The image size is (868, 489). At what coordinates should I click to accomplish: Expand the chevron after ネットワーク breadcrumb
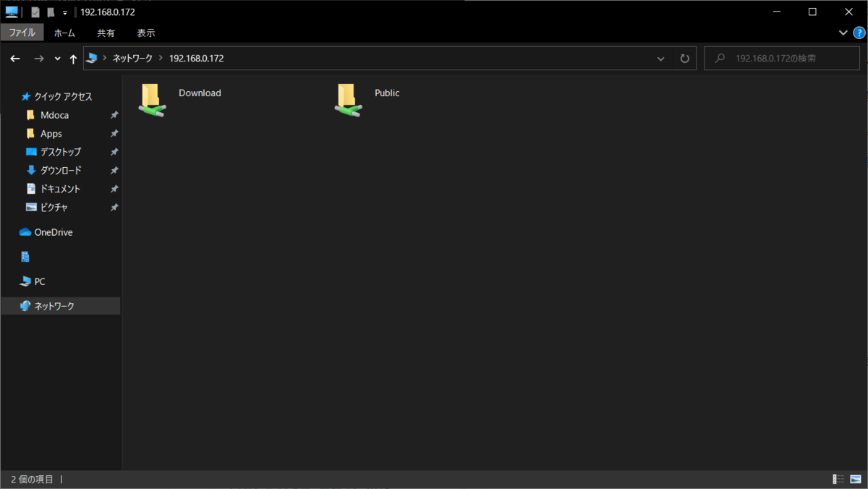pos(161,59)
